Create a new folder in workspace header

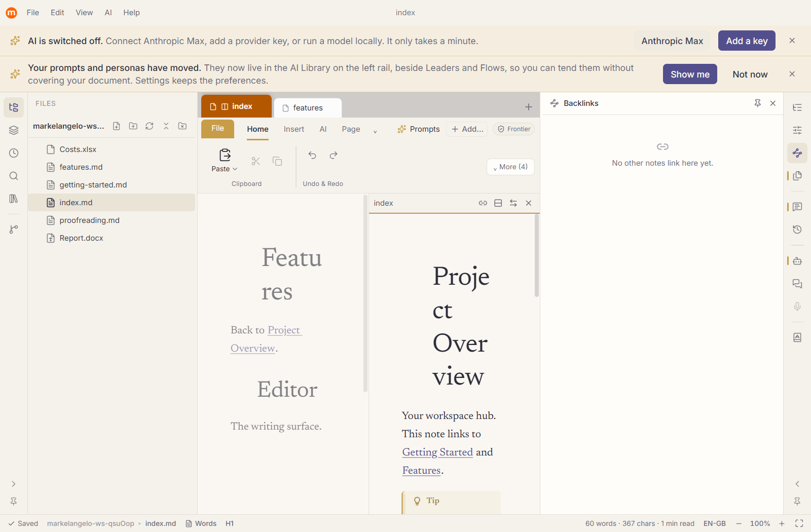tap(133, 126)
